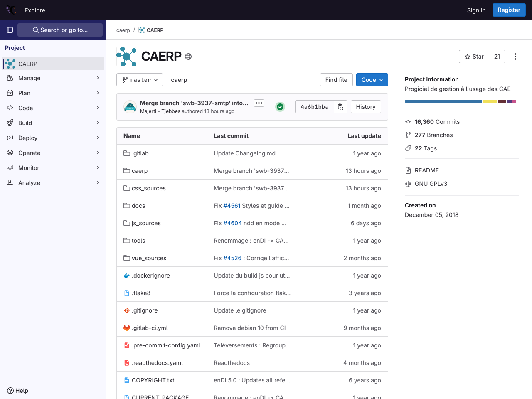Click the tag icon next to 22 Tags

(408, 148)
